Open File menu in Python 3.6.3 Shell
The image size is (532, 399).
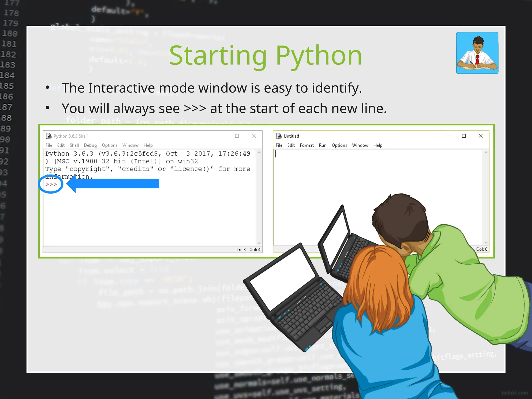pyautogui.click(x=49, y=145)
